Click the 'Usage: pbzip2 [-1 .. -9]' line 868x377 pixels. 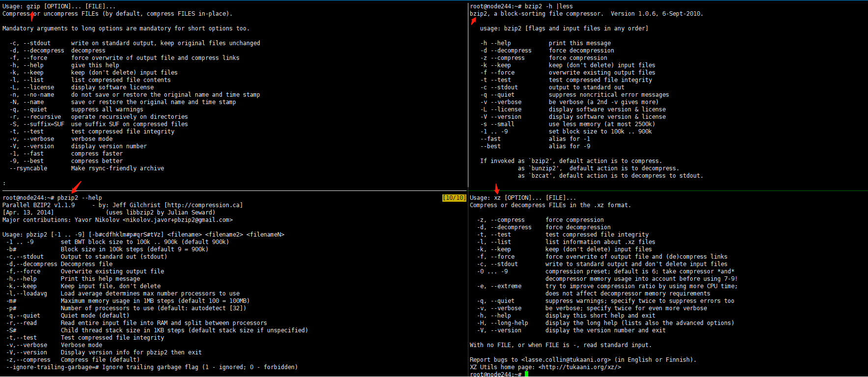(x=143, y=235)
